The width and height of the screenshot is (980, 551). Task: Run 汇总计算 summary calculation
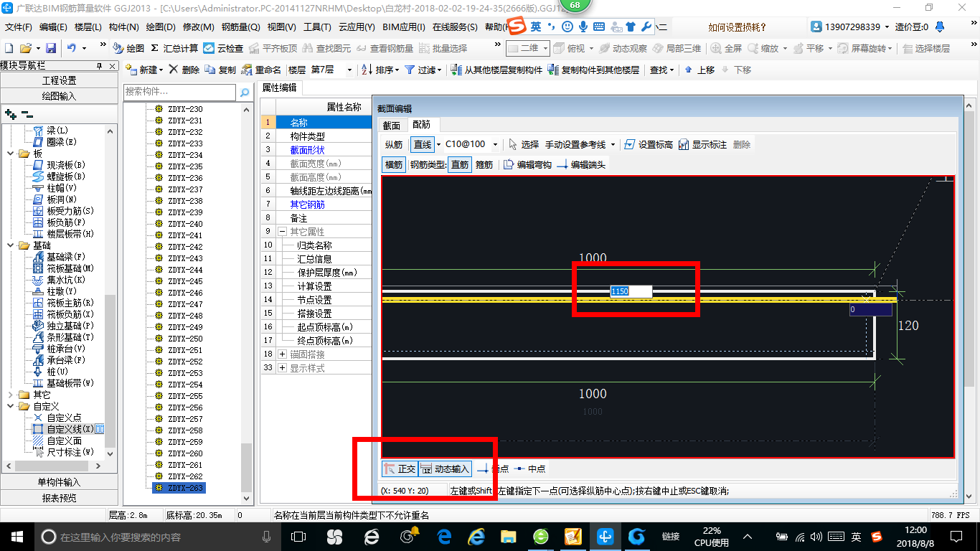coord(174,48)
